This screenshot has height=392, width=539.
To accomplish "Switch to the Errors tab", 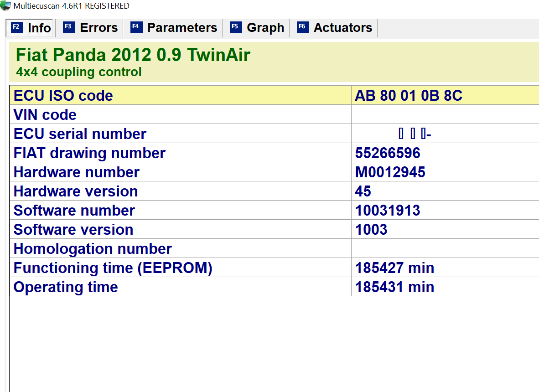I will pos(98,28).
